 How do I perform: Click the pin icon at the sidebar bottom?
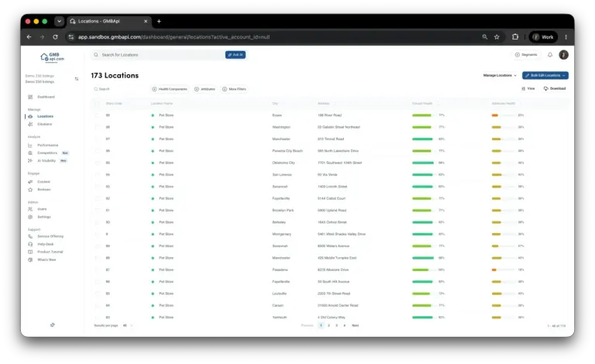(x=53, y=325)
